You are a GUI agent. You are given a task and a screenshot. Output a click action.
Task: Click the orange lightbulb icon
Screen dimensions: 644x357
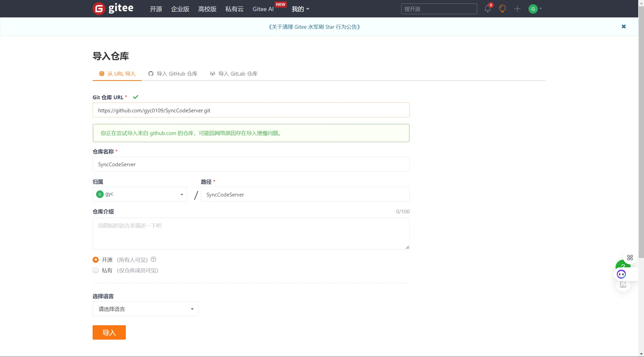502,9
